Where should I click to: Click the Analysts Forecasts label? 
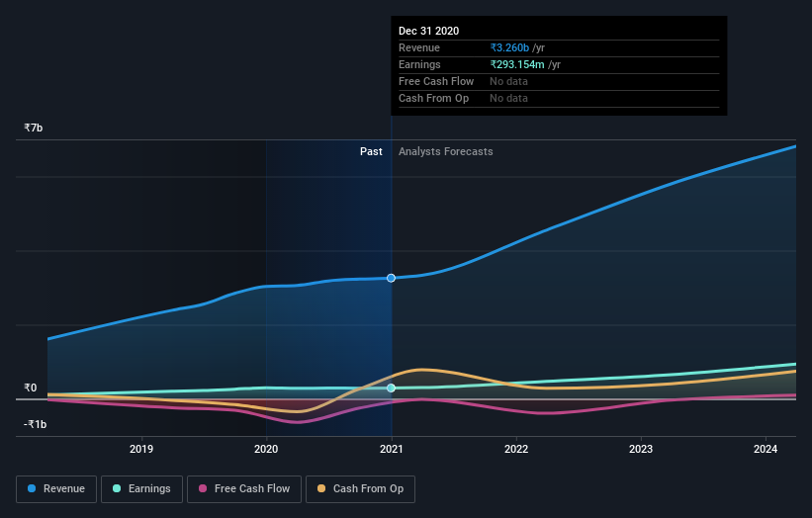[446, 151]
